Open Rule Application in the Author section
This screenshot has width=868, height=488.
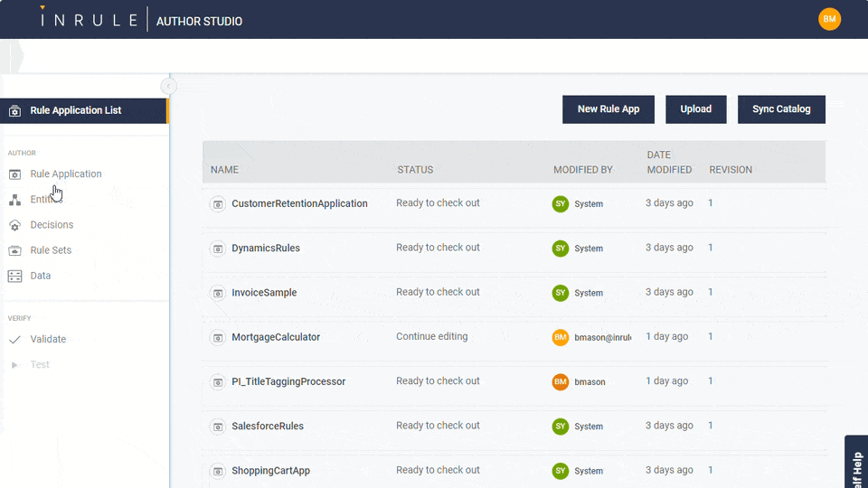(x=66, y=174)
